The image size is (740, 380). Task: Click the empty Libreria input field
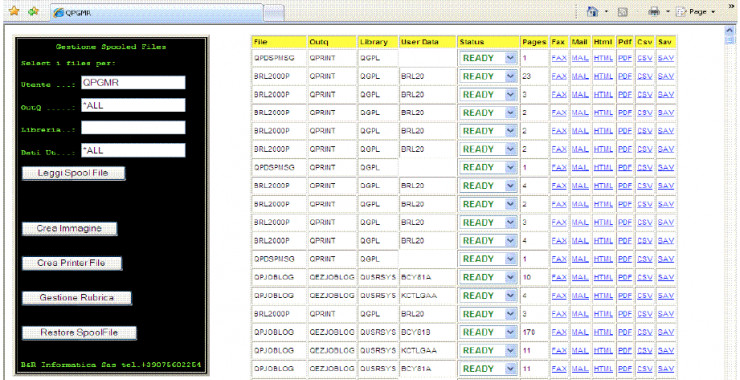(133, 127)
